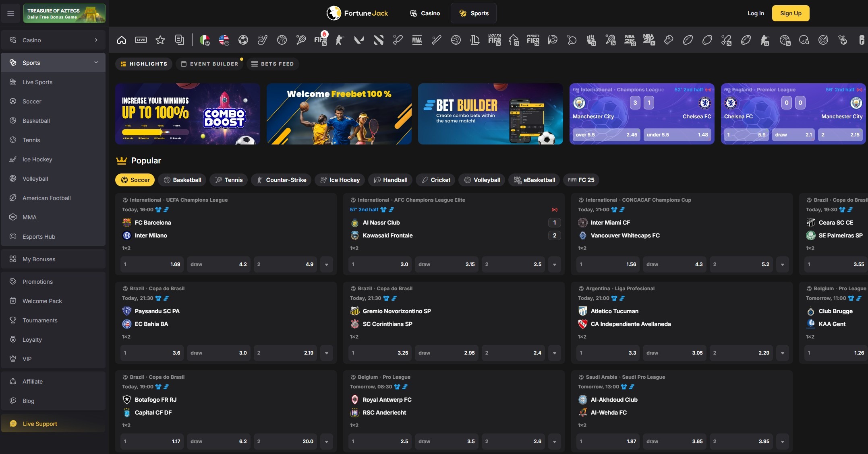Viewport: 868px width, 454px height.
Task: Open the Welcome Freebet 100% banner
Action: (339, 114)
